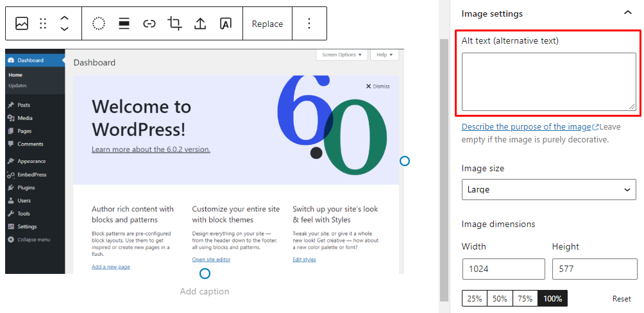Click the image block type icon
Viewport: 644px width, 313px height.
pos(22,24)
